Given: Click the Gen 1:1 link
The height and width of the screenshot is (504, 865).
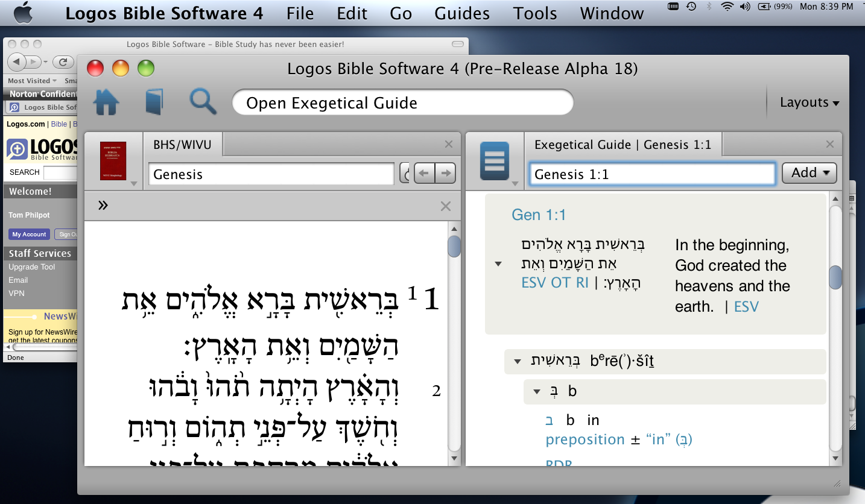Looking at the screenshot, I should tap(539, 215).
